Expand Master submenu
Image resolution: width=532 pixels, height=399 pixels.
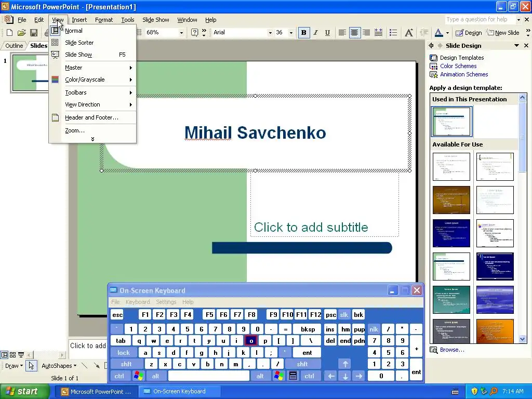(x=92, y=68)
